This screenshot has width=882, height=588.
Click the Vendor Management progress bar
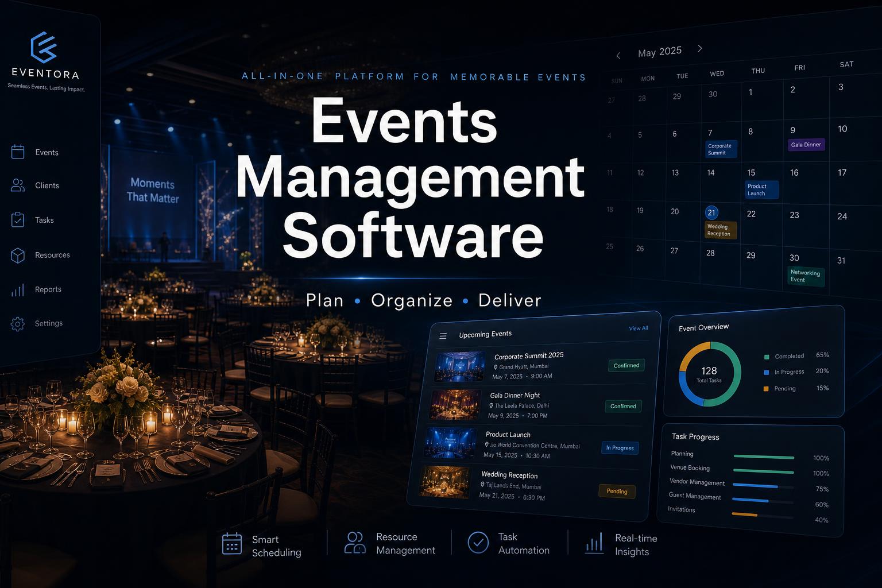pos(764,486)
